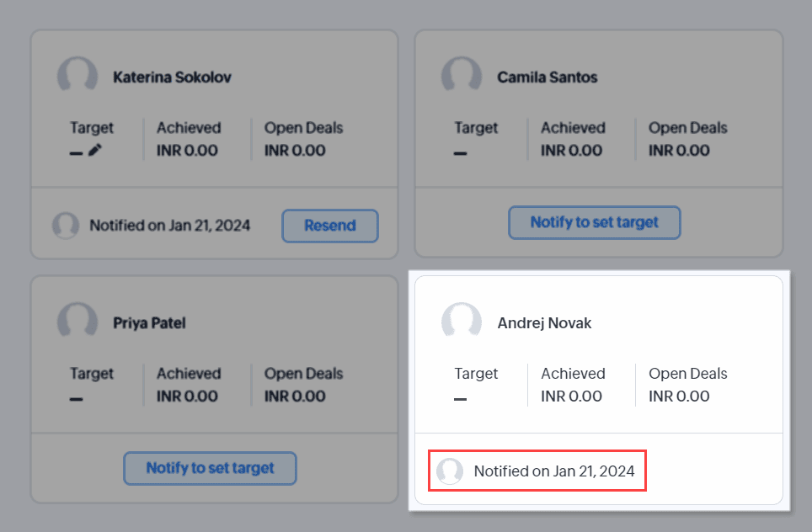This screenshot has height=532, width=812.
Task: Open Andrej Novak's name link
Action: (x=545, y=323)
